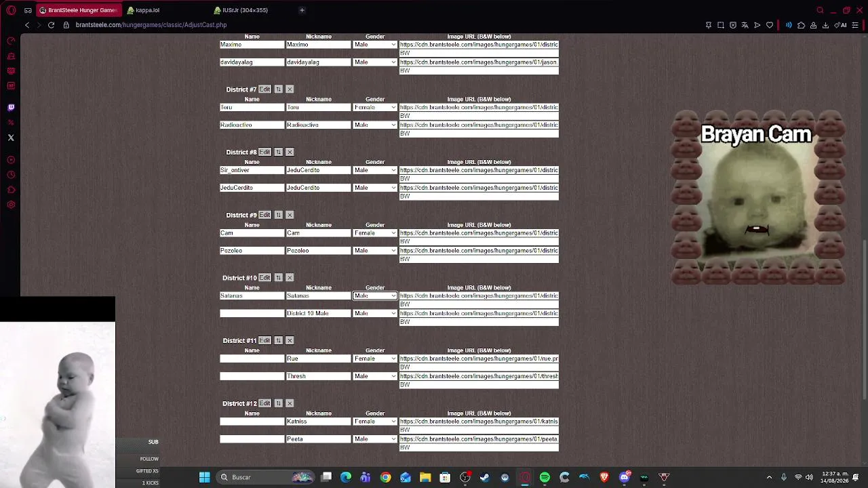Go back to the previous page
868x488 pixels.
point(27,25)
